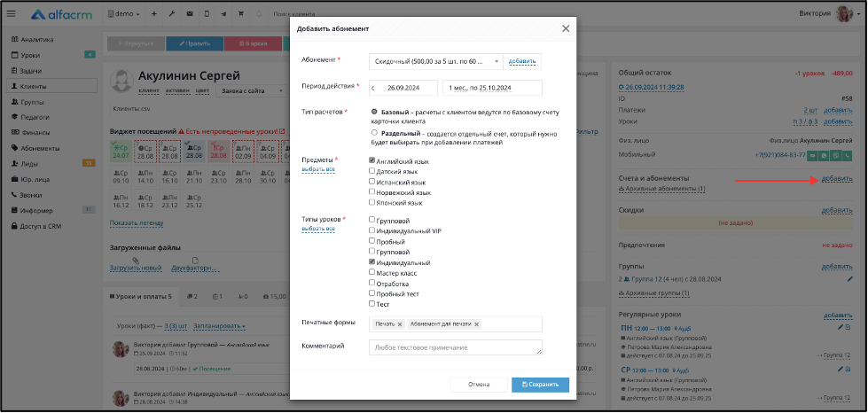Click the green call handset icon
The image size is (868, 413).
[848, 156]
